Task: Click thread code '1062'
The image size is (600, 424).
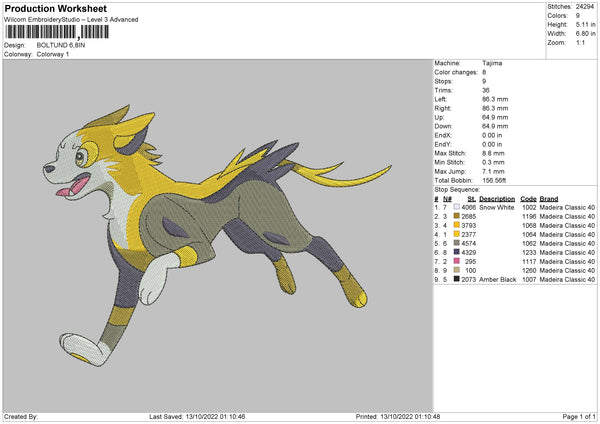Action: click(529, 243)
